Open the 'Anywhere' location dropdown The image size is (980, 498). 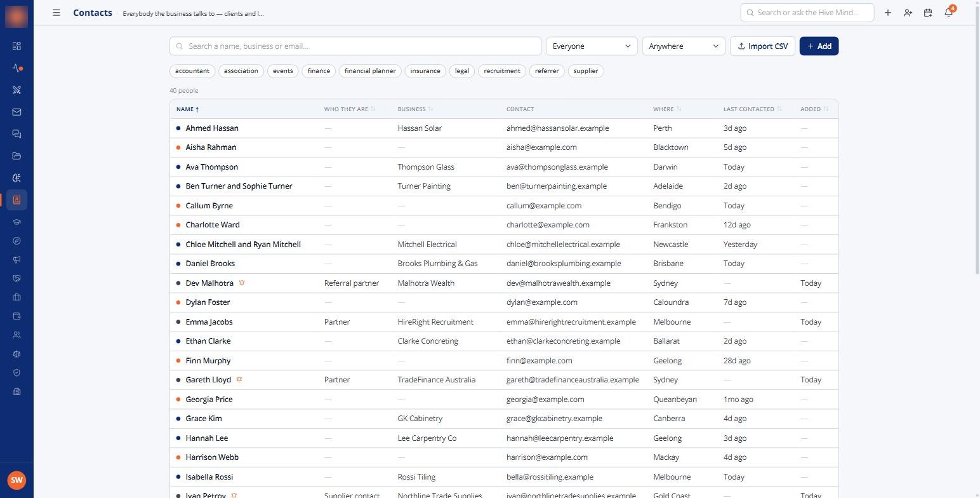click(684, 46)
